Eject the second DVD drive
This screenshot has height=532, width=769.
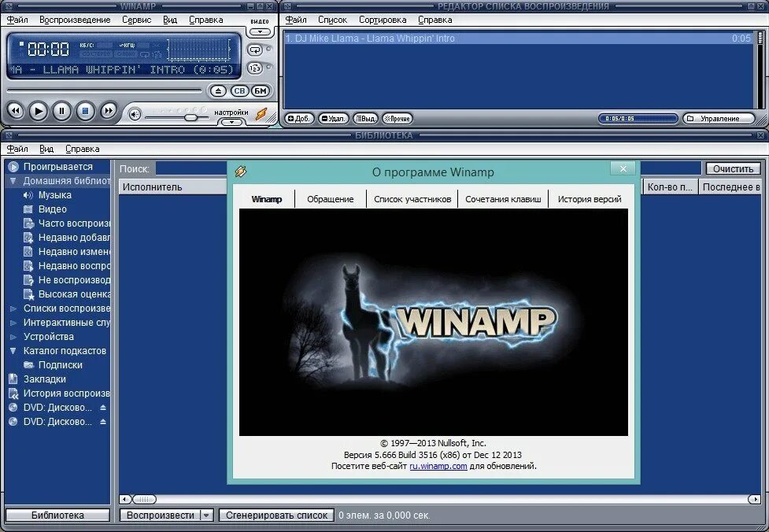click(x=103, y=422)
